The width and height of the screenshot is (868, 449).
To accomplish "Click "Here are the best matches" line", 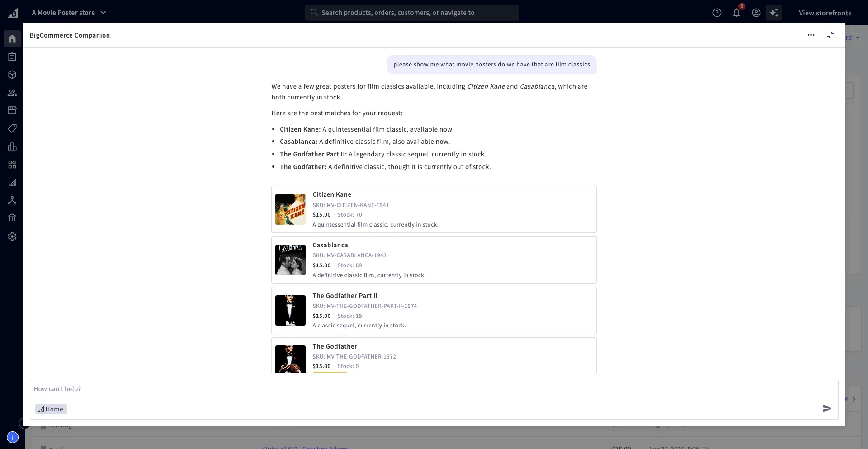I will pos(337,113).
